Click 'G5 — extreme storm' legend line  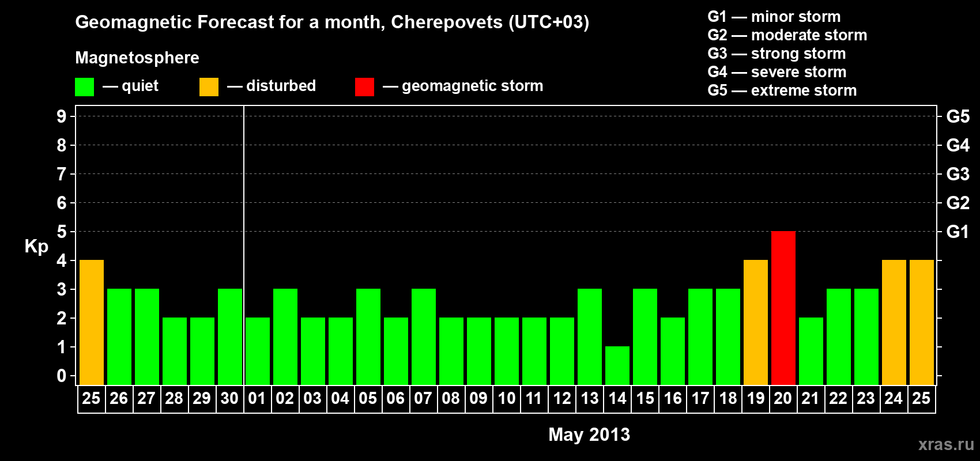pyautogui.click(x=782, y=90)
